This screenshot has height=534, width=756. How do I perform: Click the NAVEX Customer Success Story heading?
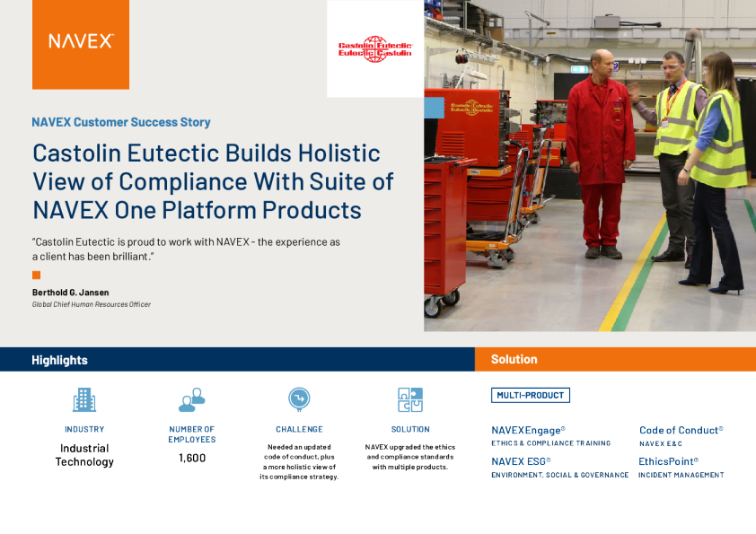tap(121, 122)
